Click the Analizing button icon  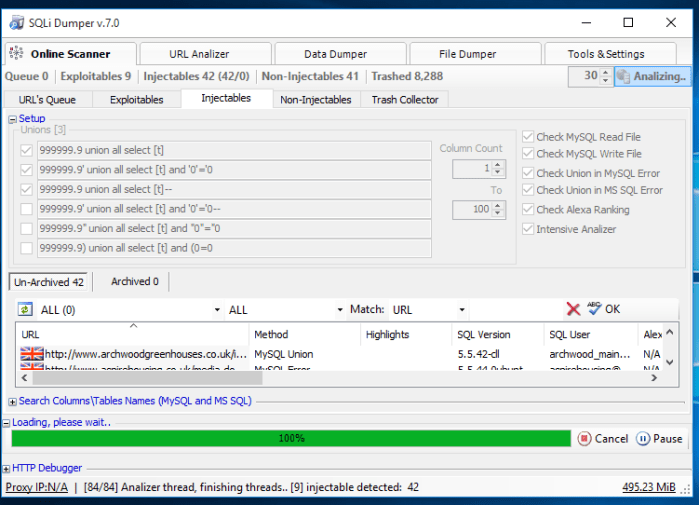[x=626, y=76]
